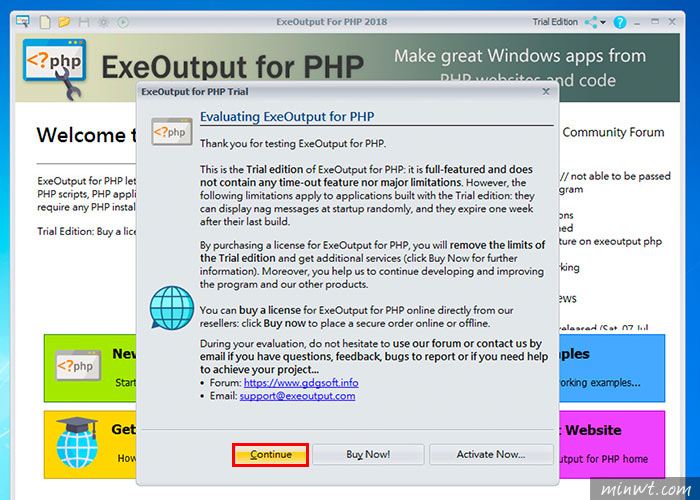Expand the share dropdown arrow
The height and width of the screenshot is (500, 700).
(x=603, y=22)
